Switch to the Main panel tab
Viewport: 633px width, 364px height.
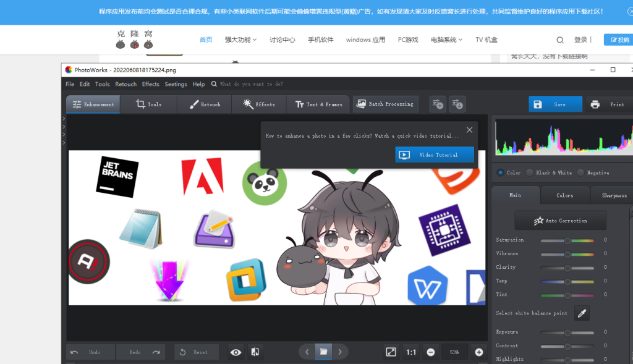[516, 195]
